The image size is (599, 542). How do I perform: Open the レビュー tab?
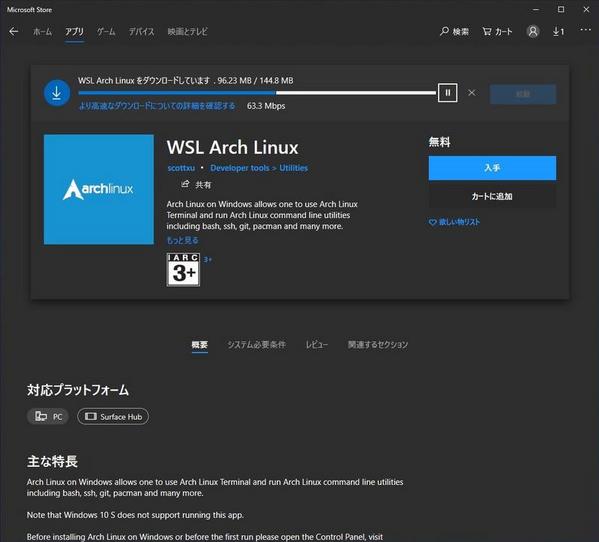pos(316,345)
